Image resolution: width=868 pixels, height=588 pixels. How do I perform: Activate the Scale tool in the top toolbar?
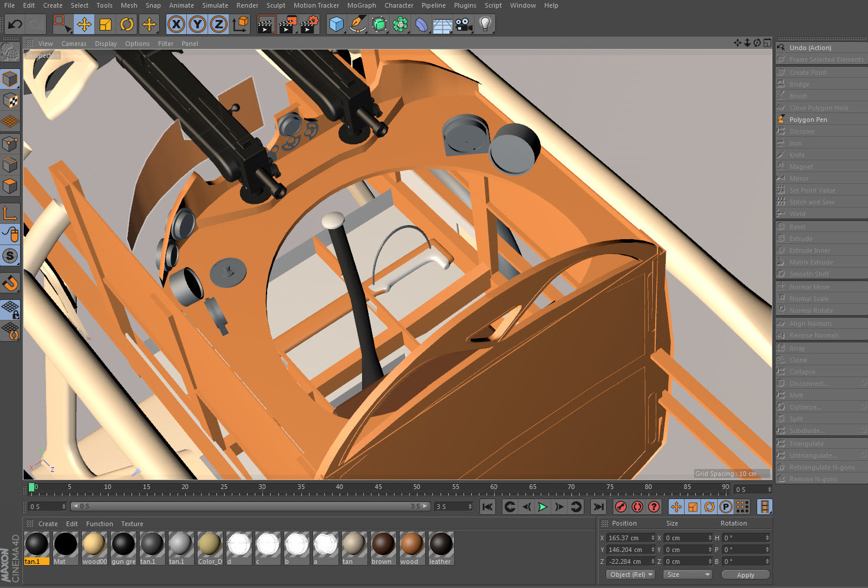[106, 24]
